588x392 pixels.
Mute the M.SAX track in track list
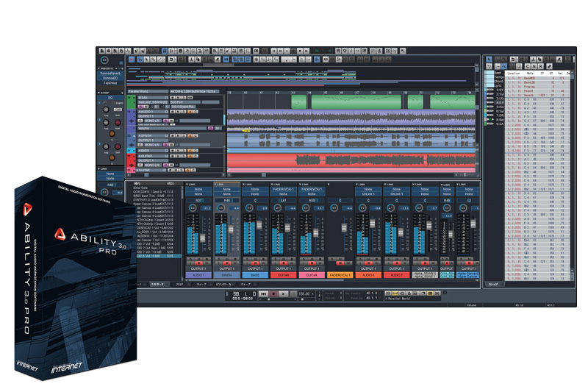point(178,98)
